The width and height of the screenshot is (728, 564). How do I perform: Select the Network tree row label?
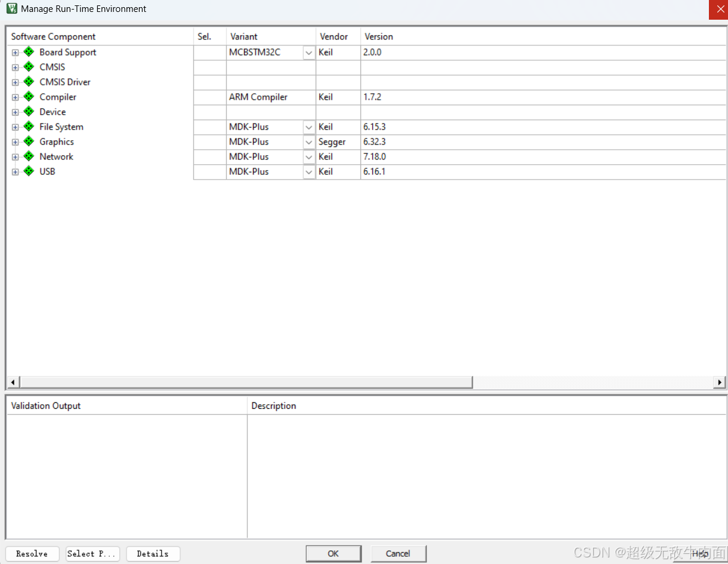point(56,157)
